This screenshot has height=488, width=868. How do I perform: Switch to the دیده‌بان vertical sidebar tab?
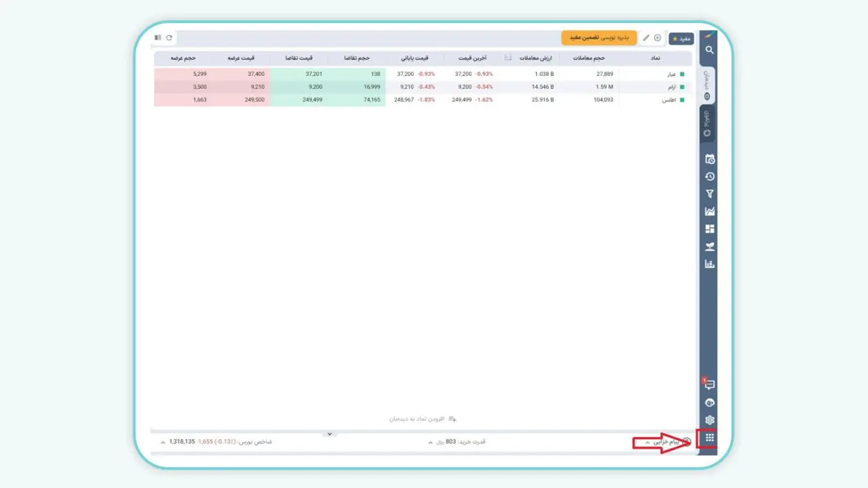point(707,86)
